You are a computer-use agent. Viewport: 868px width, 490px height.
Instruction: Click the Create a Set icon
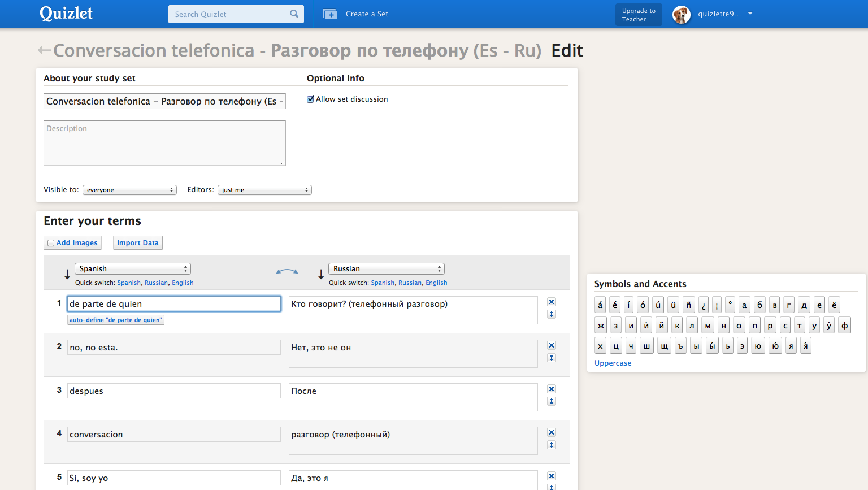point(330,14)
